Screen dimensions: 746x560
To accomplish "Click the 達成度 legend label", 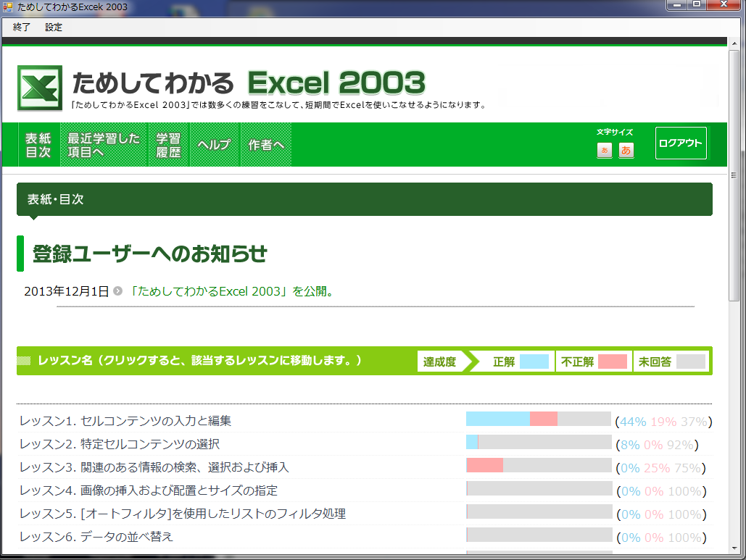I will (x=439, y=362).
